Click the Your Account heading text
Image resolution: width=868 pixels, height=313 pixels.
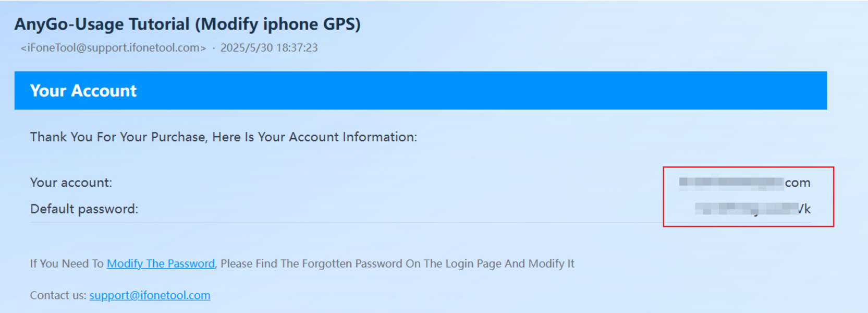click(x=83, y=91)
